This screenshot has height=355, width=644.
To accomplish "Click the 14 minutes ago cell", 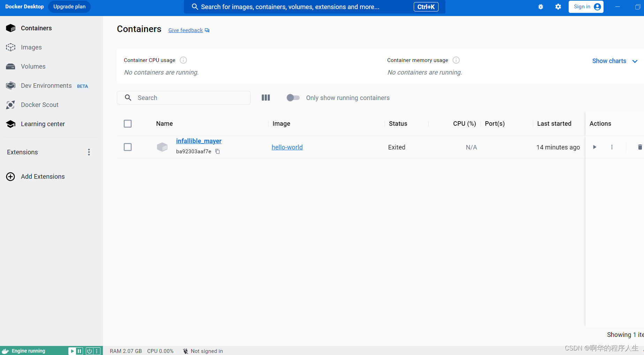I will [558, 147].
